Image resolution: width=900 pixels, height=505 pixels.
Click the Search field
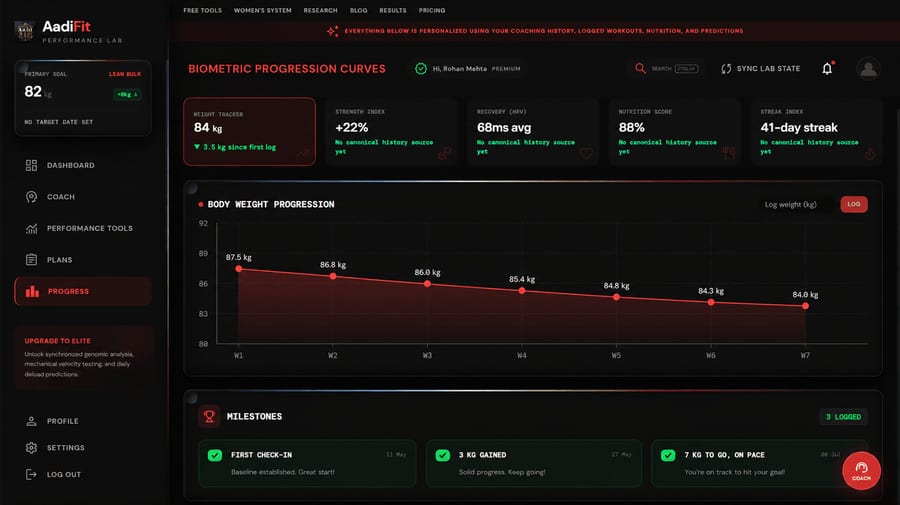(666, 68)
